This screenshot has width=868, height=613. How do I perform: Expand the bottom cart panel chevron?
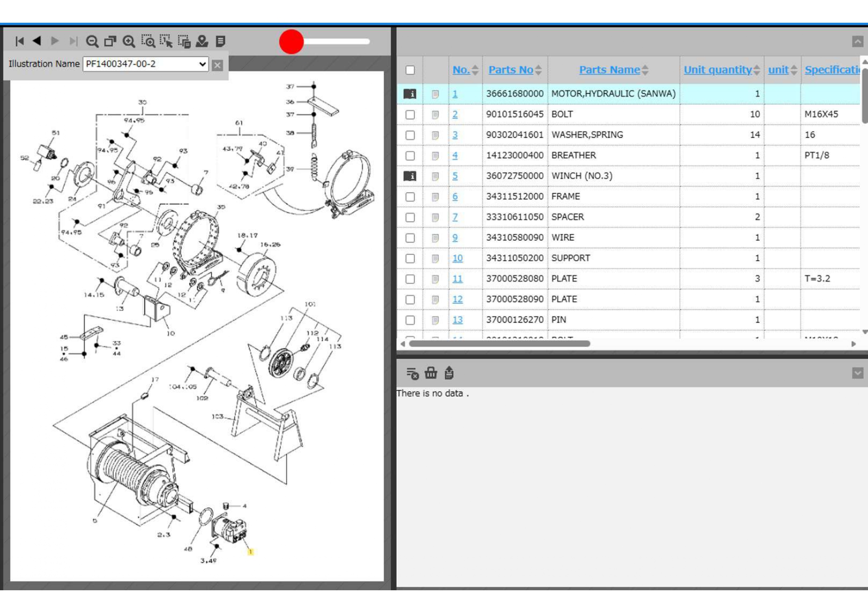tap(857, 373)
